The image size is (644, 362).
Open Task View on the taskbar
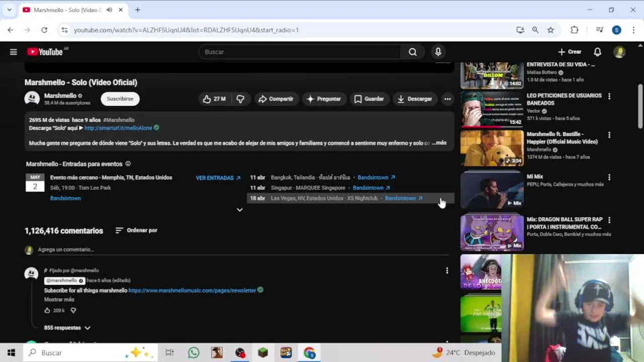tap(170, 353)
